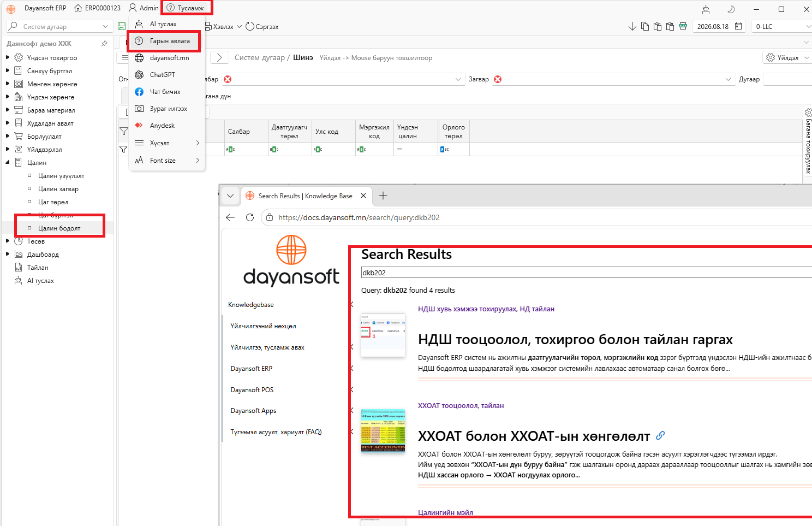Open dayansoft.mn from the help menu
Viewport: 812px width, 526px height.
click(x=166, y=58)
